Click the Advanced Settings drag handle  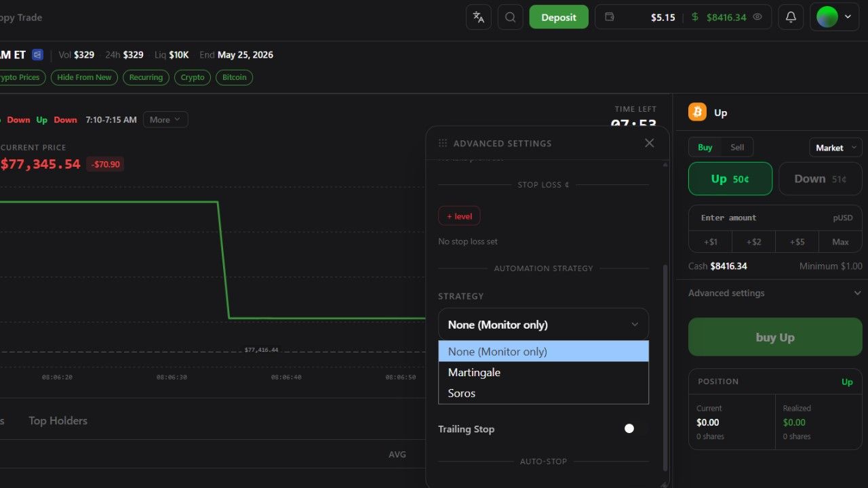click(x=443, y=143)
